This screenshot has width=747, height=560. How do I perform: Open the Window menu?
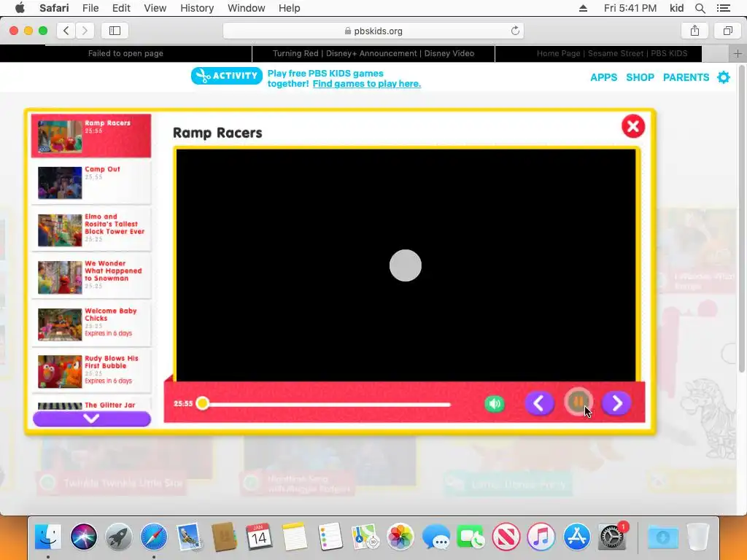pyautogui.click(x=246, y=8)
